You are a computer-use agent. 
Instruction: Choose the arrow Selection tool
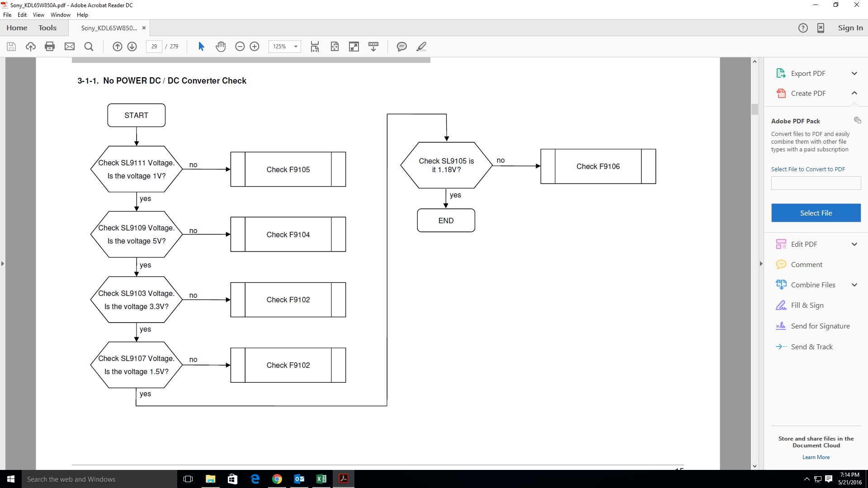click(x=202, y=47)
